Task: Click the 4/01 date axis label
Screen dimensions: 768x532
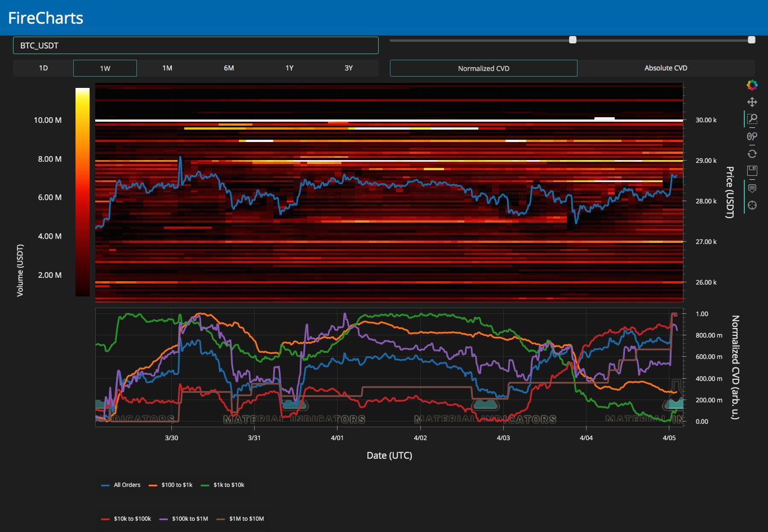Action: pyautogui.click(x=337, y=438)
